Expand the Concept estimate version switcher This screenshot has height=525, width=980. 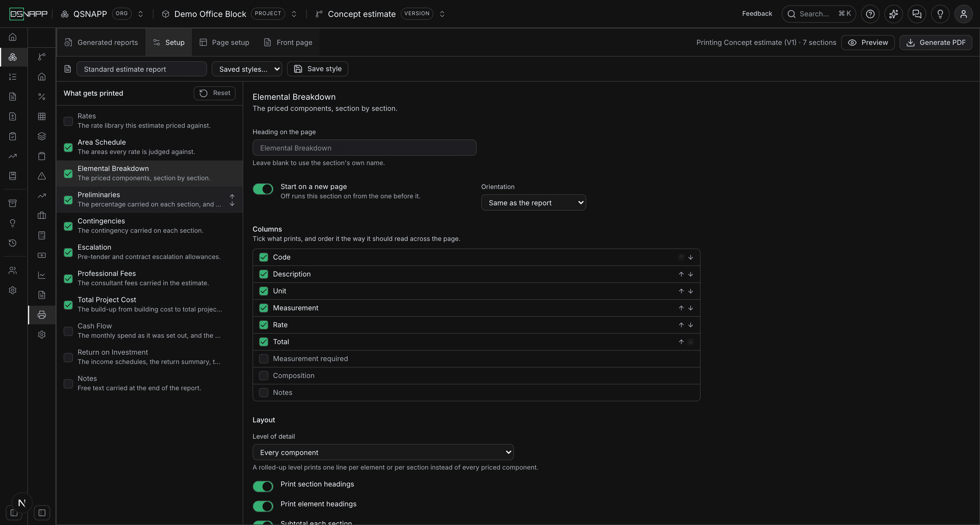(x=442, y=14)
